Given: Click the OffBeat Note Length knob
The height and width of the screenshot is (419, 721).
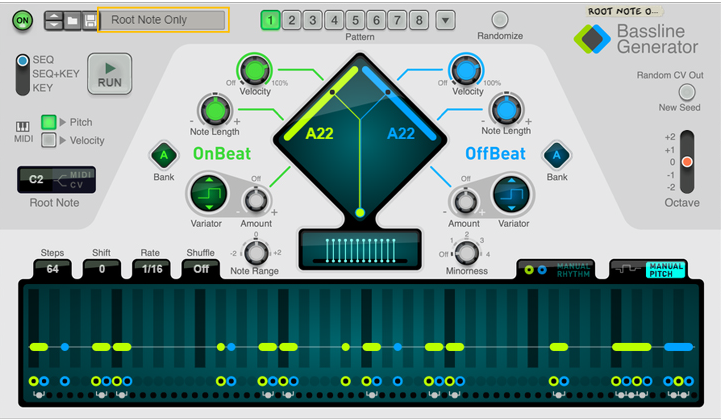Looking at the screenshot, I should click(x=506, y=108).
